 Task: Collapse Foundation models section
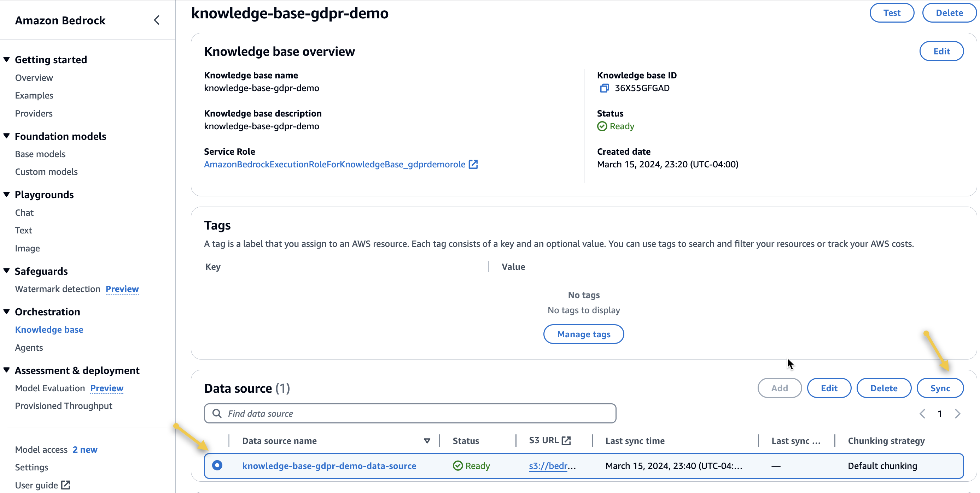click(6, 136)
